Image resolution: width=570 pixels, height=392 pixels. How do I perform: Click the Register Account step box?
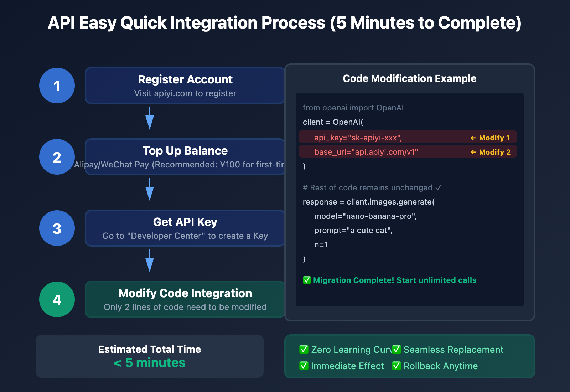click(x=185, y=86)
